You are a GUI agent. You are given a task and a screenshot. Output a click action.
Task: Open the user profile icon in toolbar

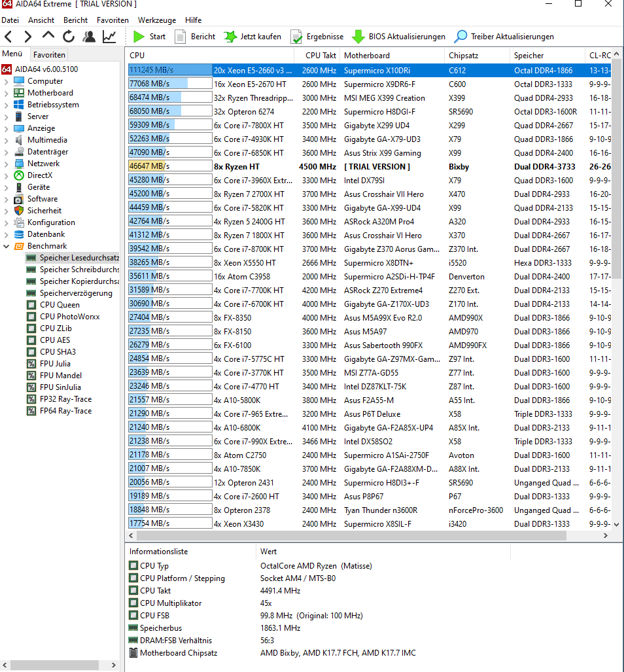[x=89, y=37]
